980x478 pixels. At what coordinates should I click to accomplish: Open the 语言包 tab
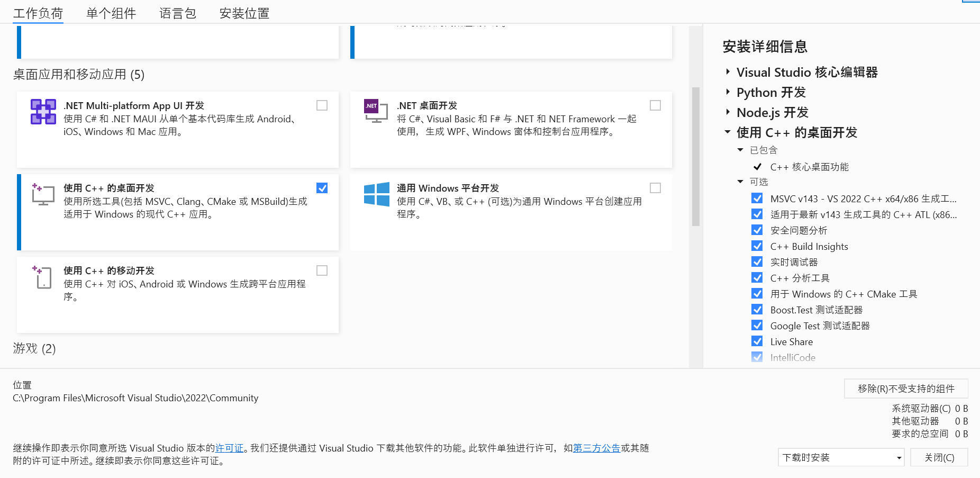178,13
